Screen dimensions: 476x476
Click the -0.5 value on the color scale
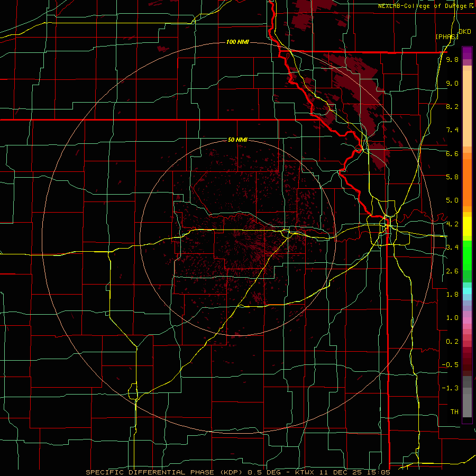point(450,365)
